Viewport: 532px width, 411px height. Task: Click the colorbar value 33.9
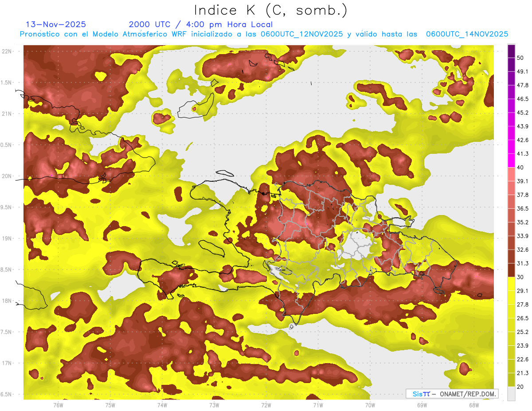pyautogui.click(x=523, y=236)
